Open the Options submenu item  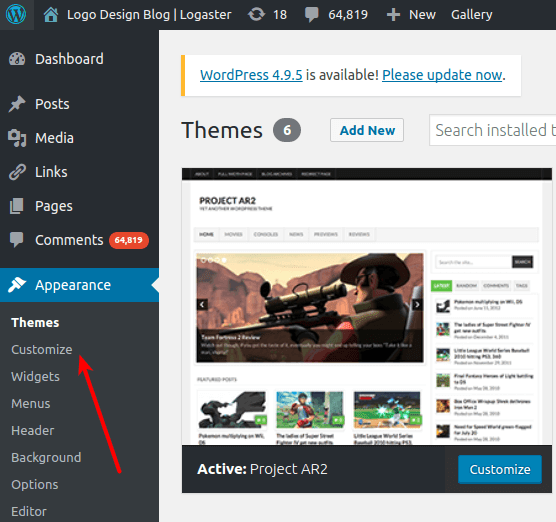point(35,484)
